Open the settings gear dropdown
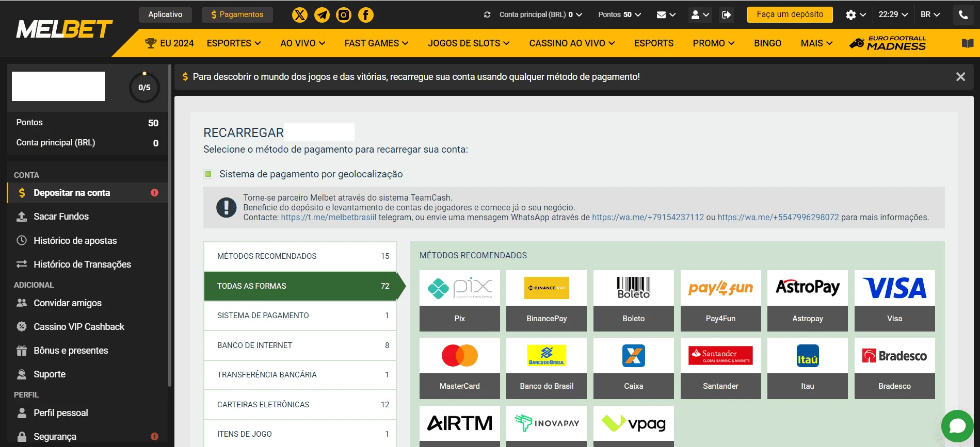Screen dimensions: 980x447 856,15
